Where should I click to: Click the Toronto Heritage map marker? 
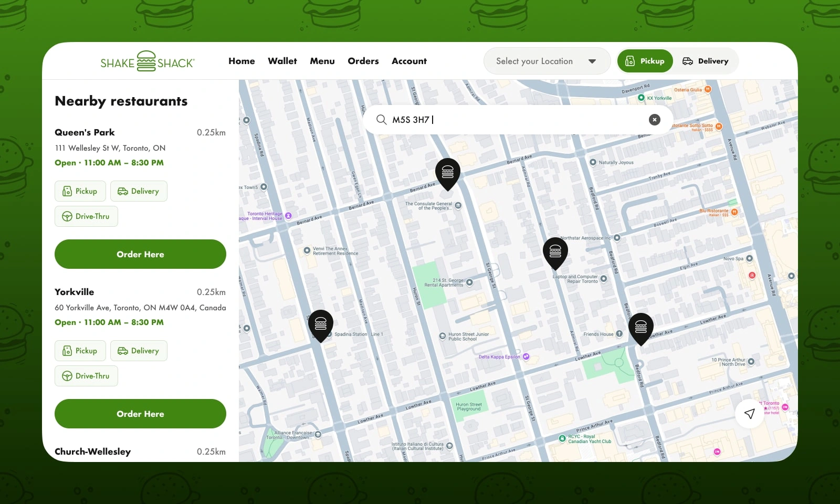pos(288,216)
